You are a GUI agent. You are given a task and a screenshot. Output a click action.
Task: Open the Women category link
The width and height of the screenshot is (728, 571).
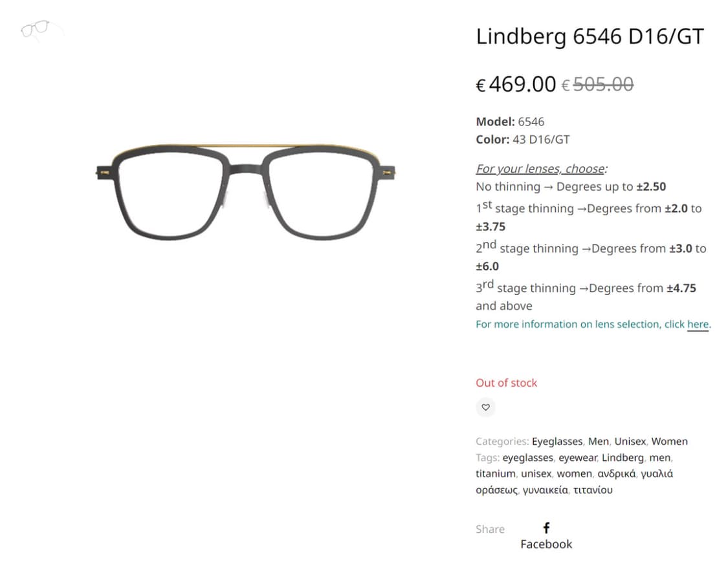point(670,441)
